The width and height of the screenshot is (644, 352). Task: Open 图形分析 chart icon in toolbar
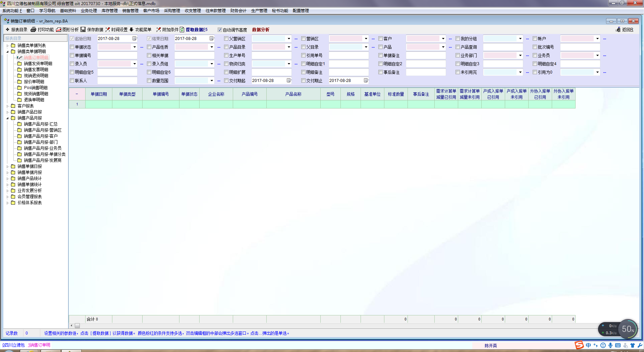click(x=59, y=30)
